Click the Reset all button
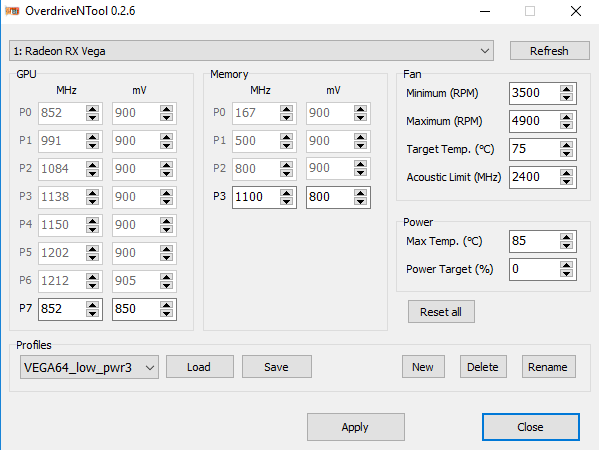The width and height of the screenshot is (599, 450). tap(441, 312)
